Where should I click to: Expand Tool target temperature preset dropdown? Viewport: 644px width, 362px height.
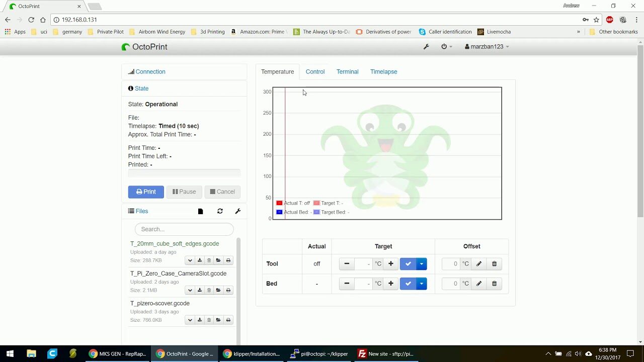pos(422,264)
